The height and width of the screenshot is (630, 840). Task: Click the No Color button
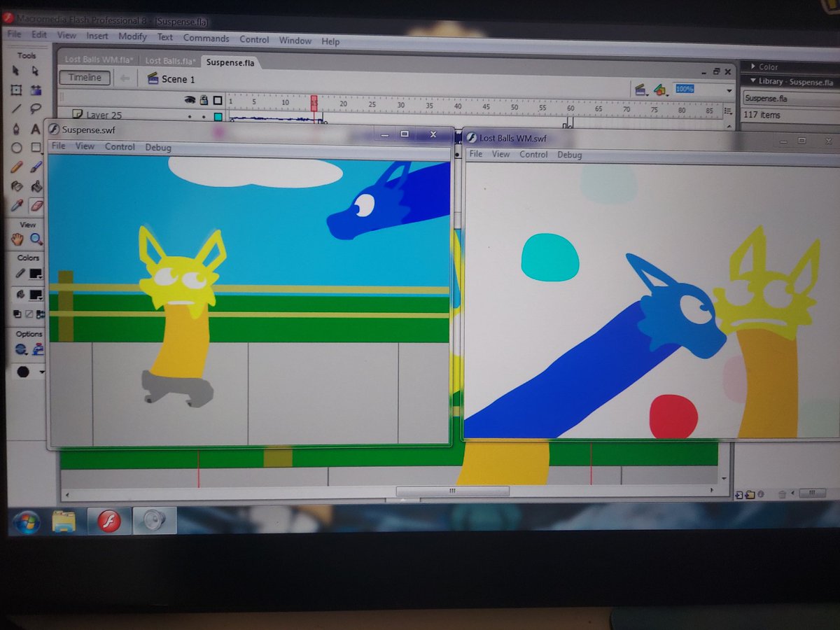(x=28, y=314)
